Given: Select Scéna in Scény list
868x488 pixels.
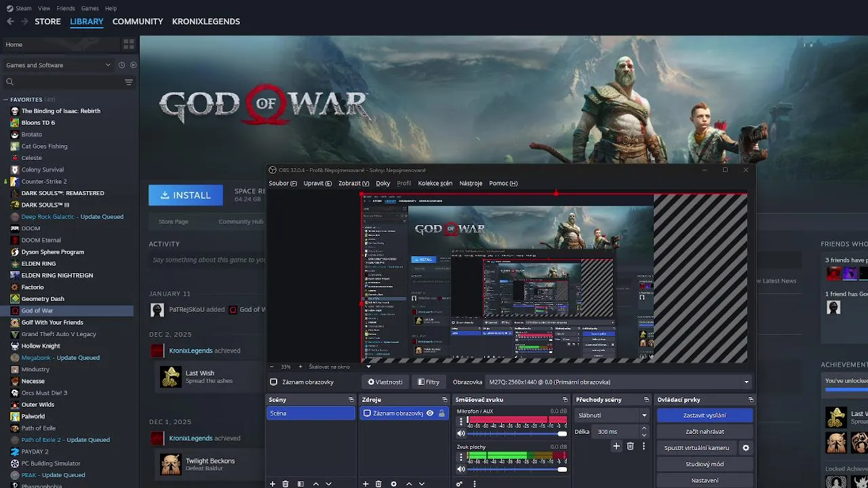Looking at the screenshot, I should coord(311,413).
